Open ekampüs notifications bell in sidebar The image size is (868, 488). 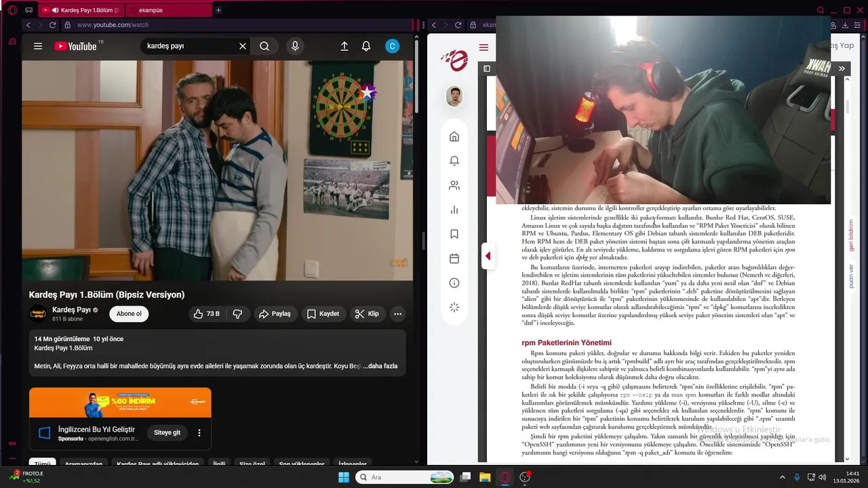454,161
